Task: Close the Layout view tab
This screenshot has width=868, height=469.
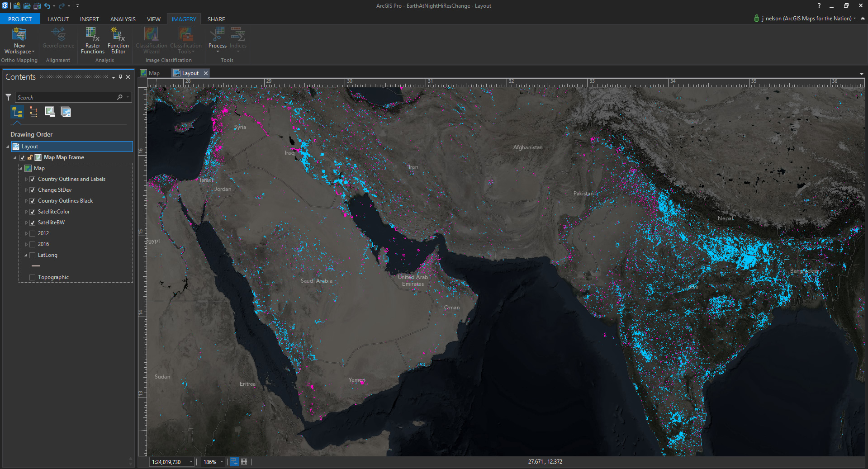Action: coord(206,73)
